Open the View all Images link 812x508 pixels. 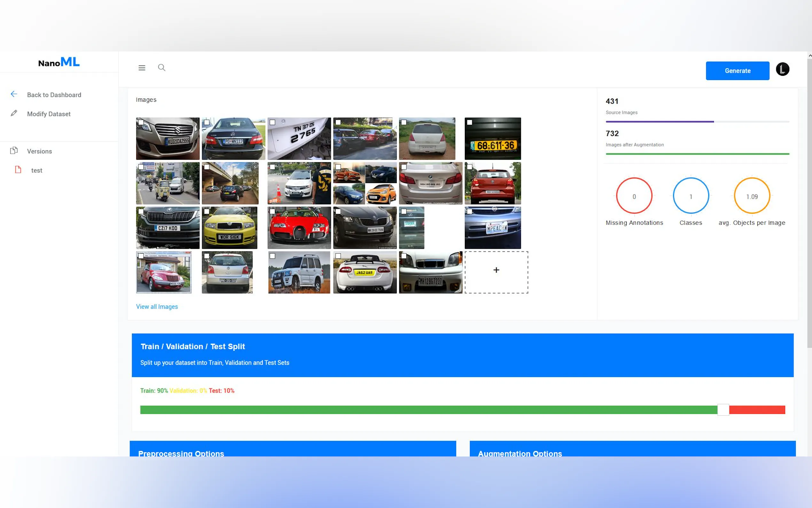click(157, 306)
